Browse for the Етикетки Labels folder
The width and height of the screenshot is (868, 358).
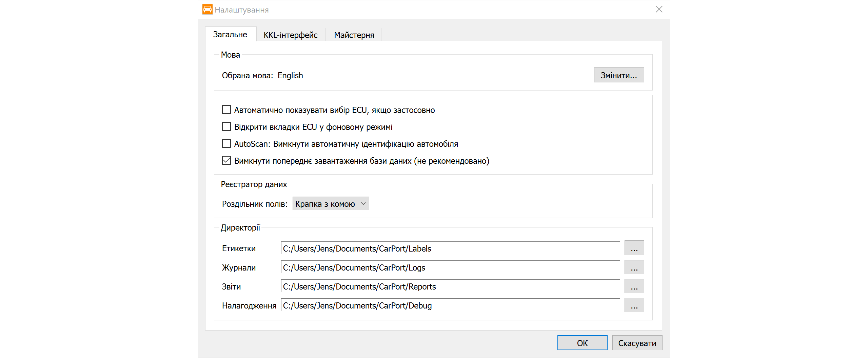pos(634,248)
